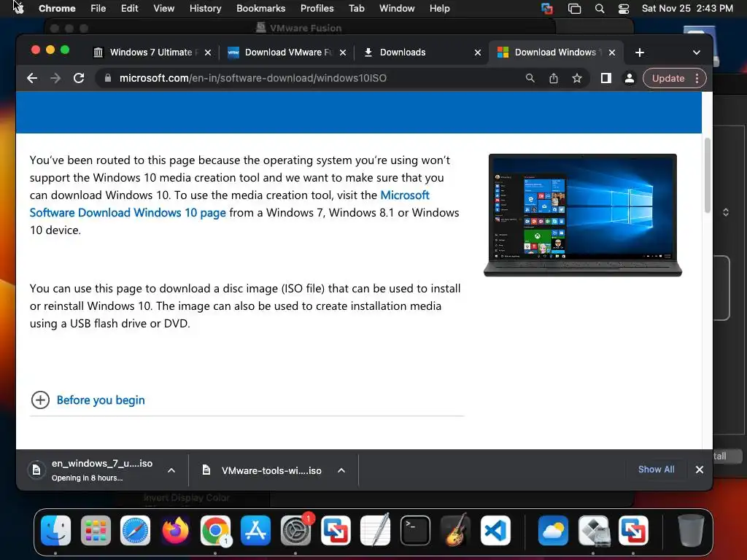
Task: Open options chevron for VMware-tools iso download
Action: click(341, 470)
